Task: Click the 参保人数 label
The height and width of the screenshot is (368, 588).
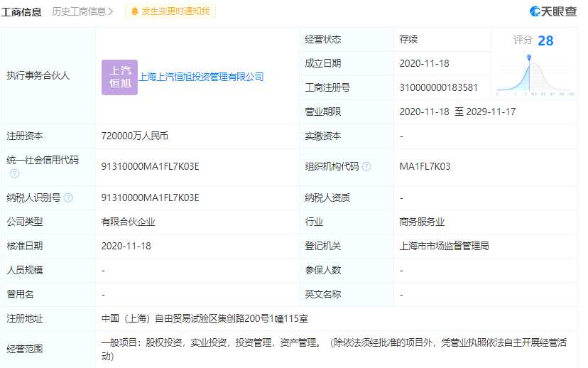Action: (323, 270)
